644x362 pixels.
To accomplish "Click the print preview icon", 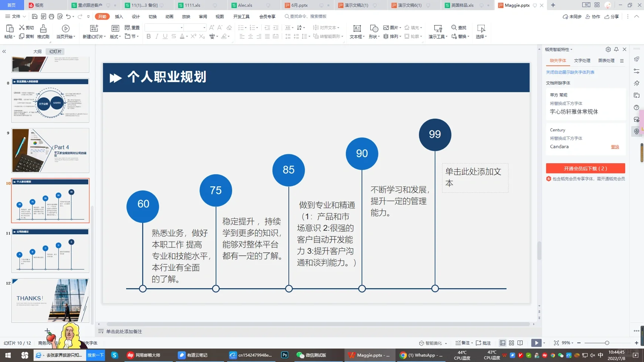I will point(60,17).
